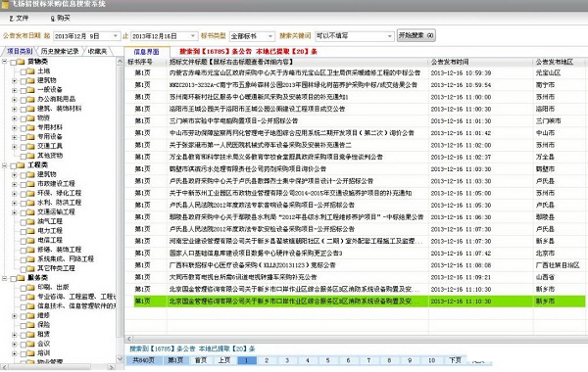This screenshot has height=372, width=588.
Task: Open the 文件 menu
Action: coord(19,18)
